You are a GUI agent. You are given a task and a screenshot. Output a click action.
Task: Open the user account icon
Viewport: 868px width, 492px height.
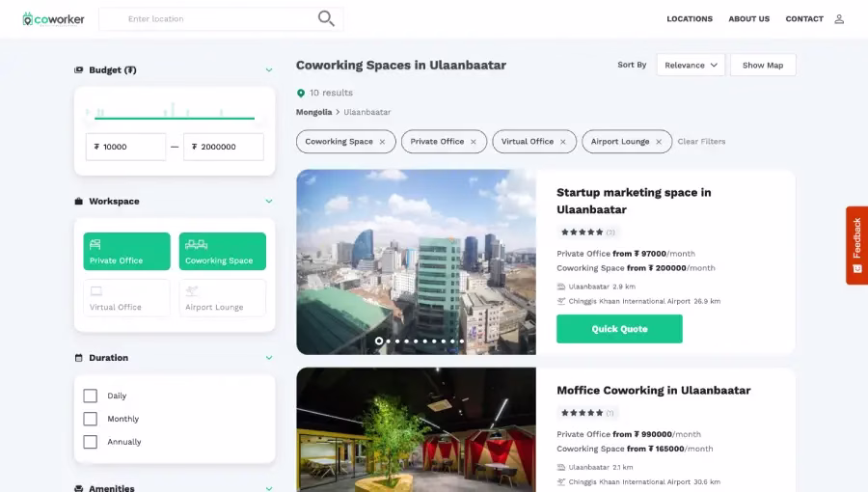pyautogui.click(x=839, y=19)
